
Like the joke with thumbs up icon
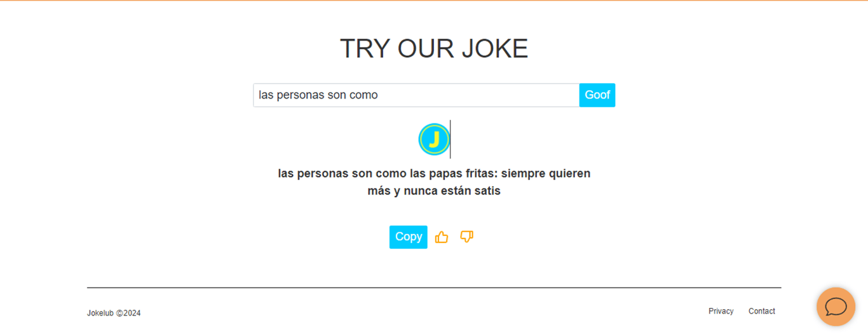(442, 237)
